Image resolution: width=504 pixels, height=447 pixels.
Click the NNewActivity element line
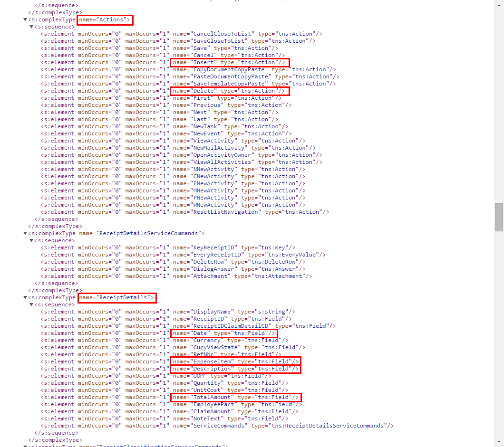click(173, 169)
